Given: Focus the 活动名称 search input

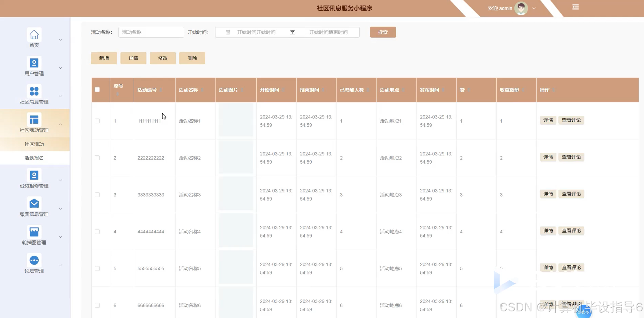Looking at the screenshot, I should 151,32.
